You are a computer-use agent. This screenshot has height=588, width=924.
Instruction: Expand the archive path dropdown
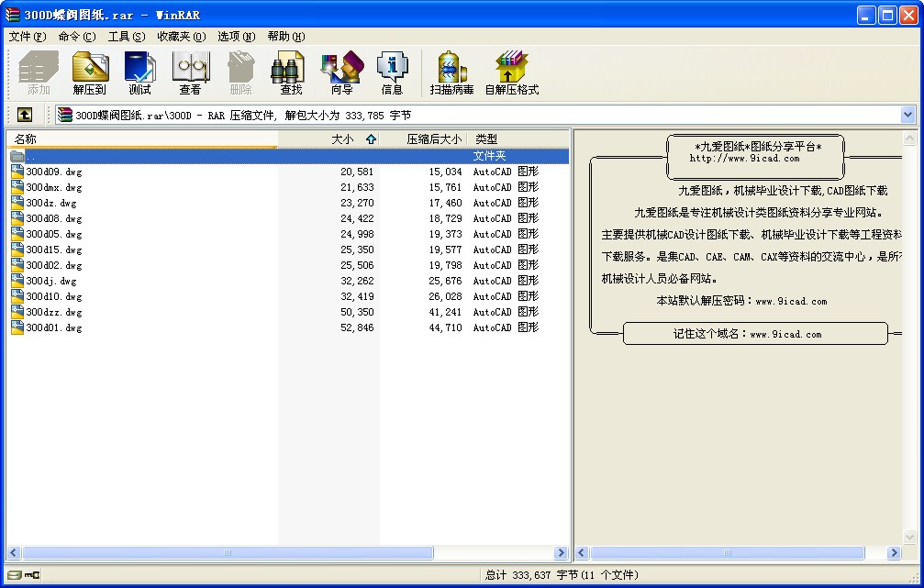[x=907, y=115]
